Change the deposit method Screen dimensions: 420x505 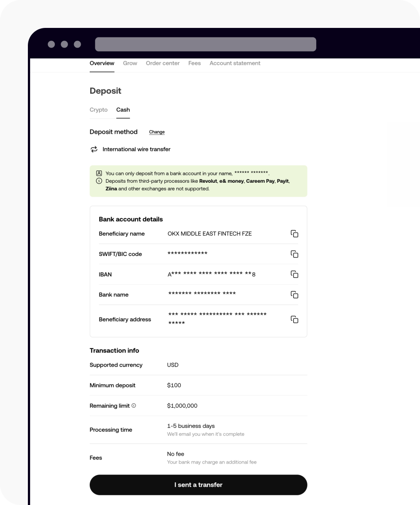pyautogui.click(x=157, y=132)
